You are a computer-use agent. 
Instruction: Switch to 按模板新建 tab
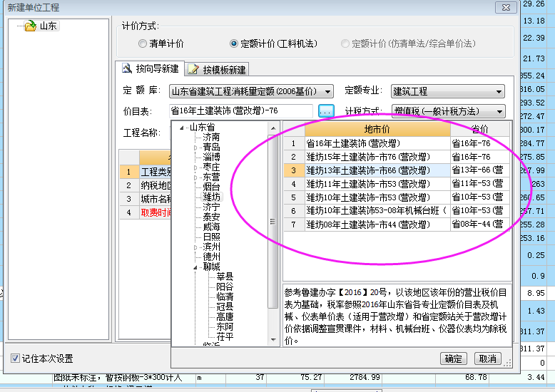click(x=217, y=70)
